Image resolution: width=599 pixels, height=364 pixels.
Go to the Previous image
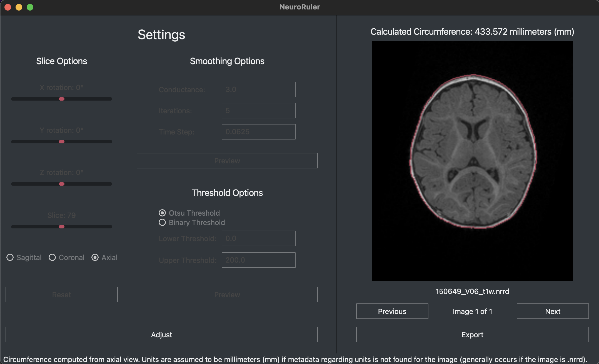392,311
